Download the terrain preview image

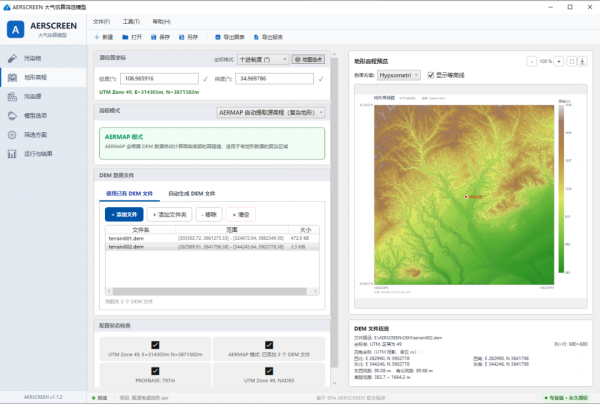tap(582, 61)
